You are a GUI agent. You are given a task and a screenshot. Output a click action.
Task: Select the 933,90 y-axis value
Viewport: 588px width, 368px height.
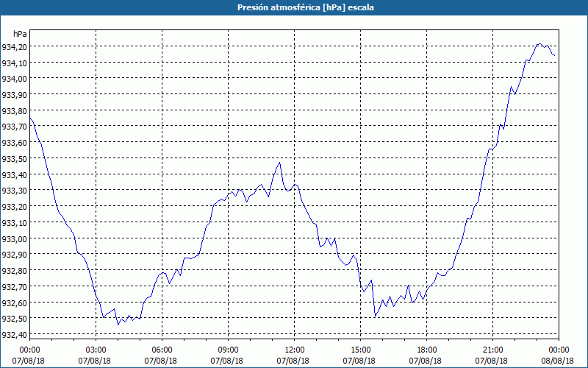pyautogui.click(x=14, y=95)
